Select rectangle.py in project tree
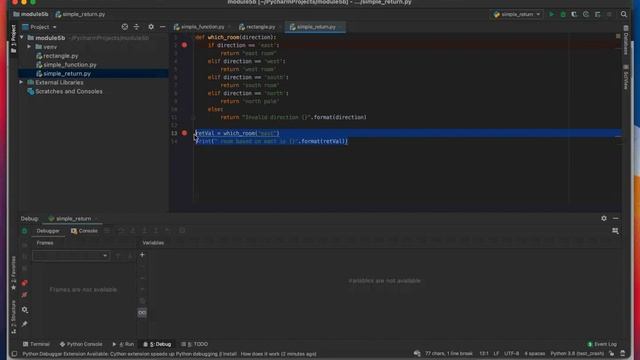The width and height of the screenshot is (640, 360). click(60, 56)
